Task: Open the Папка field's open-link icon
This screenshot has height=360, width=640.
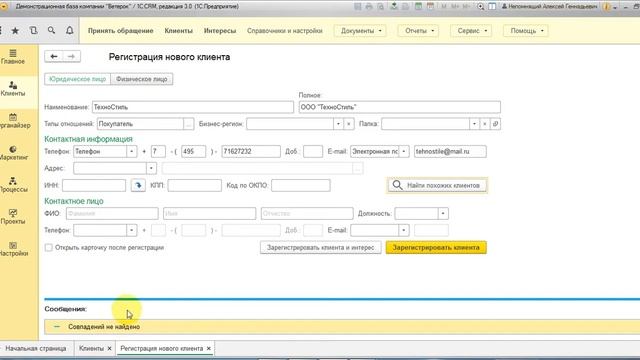Action: (x=495, y=124)
